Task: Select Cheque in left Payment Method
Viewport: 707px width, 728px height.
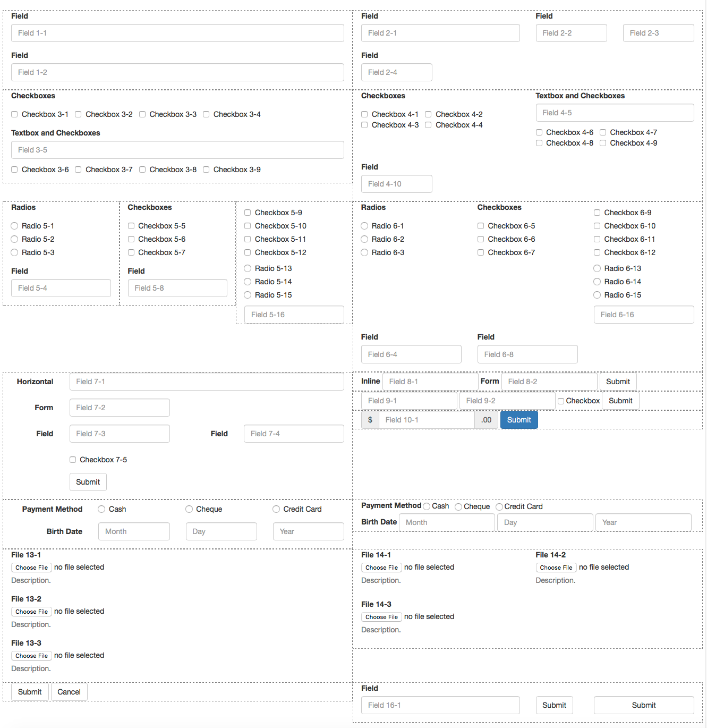Action: [x=189, y=509]
